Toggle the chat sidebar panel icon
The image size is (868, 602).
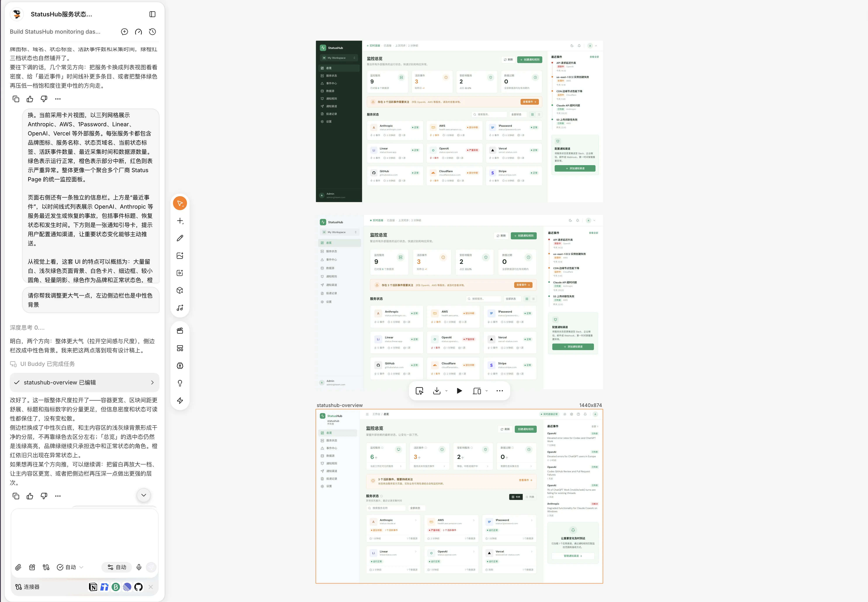point(152,14)
